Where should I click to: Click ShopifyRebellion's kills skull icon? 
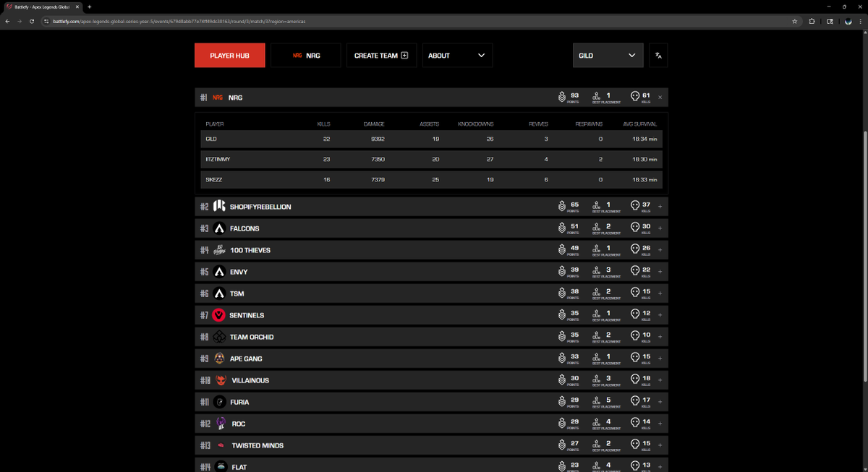coord(635,206)
